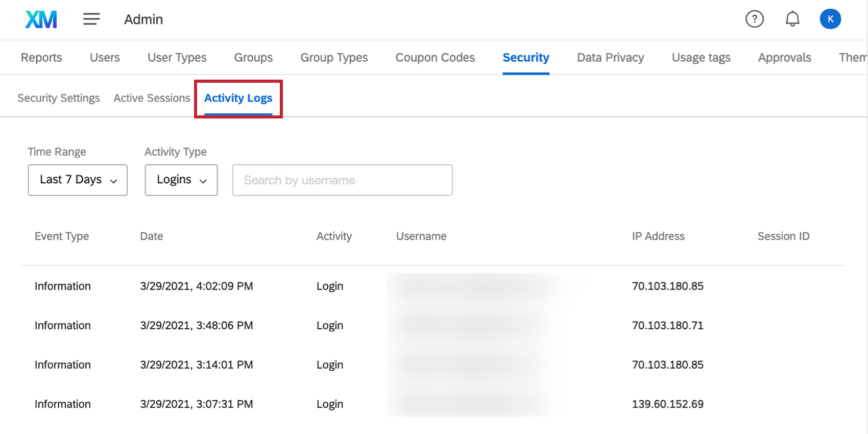Open the Approvals tab
This screenshot has width=868, height=434.
pos(784,58)
